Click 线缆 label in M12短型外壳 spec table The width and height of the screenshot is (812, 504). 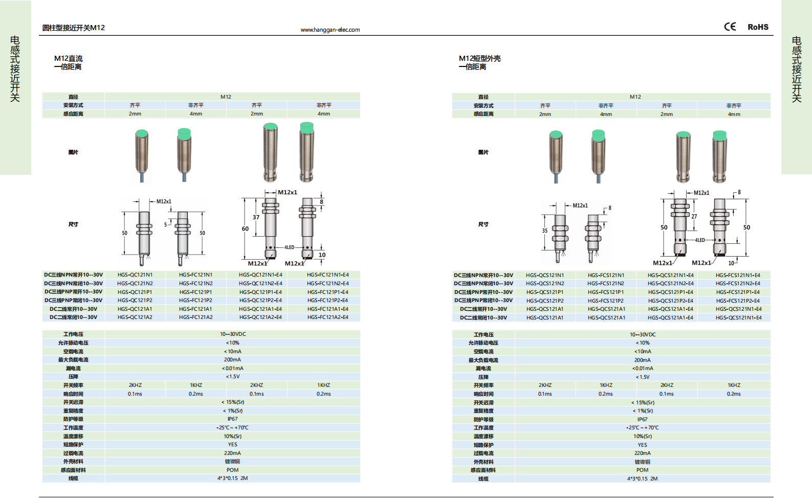click(x=484, y=479)
